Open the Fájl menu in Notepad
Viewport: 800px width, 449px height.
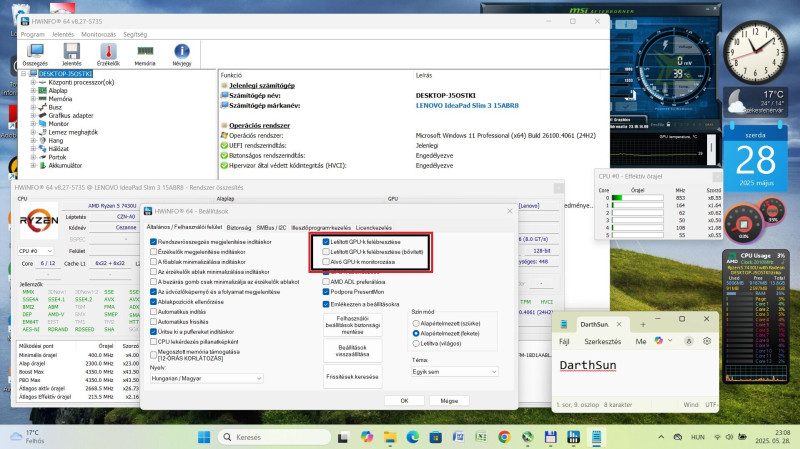(x=564, y=341)
